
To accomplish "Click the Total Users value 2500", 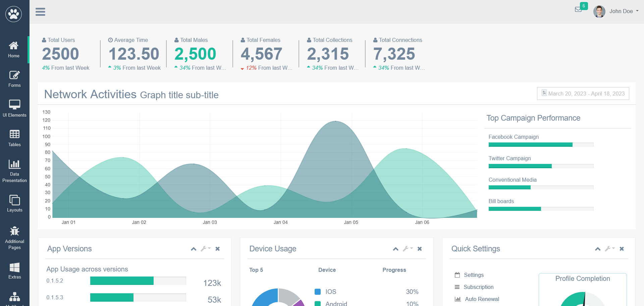I will (60, 54).
